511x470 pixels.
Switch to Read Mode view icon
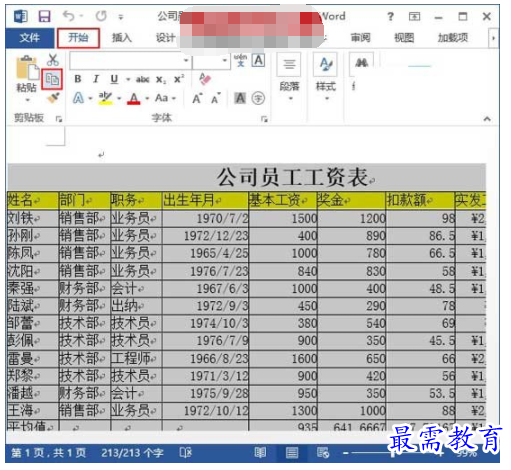click(x=260, y=453)
